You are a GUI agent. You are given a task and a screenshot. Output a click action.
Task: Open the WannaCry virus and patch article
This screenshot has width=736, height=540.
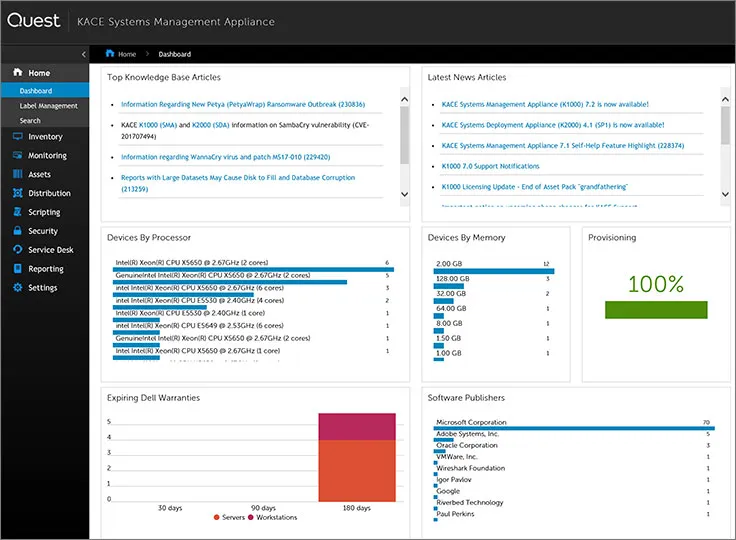point(225,157)
